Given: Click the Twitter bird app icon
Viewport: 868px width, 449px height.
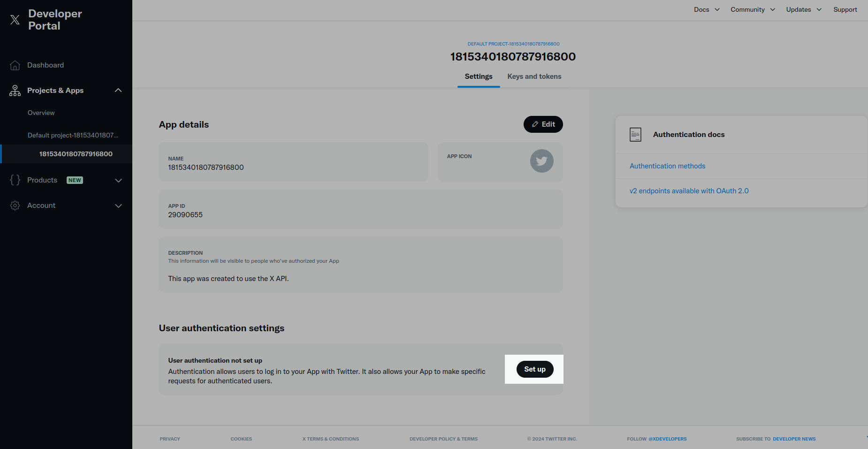Looking at the screenshot, I should [x=542, y=161].
